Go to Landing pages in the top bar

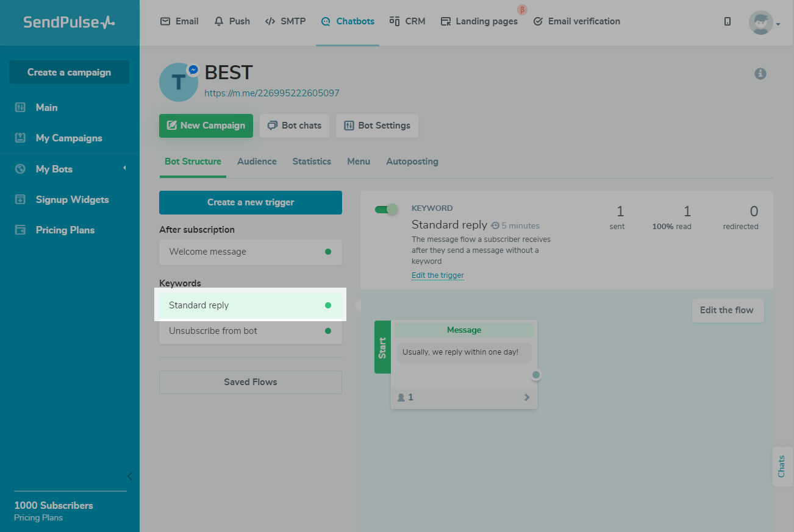pyautogui.click(x=479, y=21)
